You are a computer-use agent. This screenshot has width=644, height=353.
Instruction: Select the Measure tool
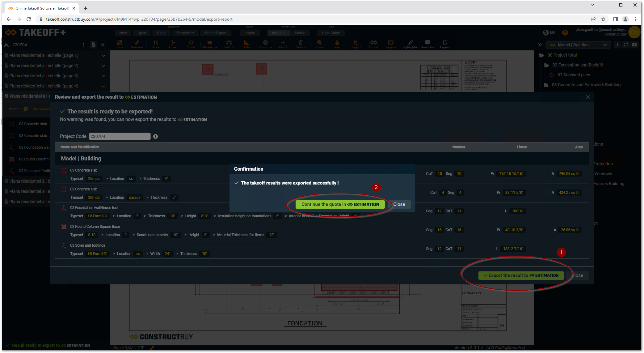(x=137, y=44)
